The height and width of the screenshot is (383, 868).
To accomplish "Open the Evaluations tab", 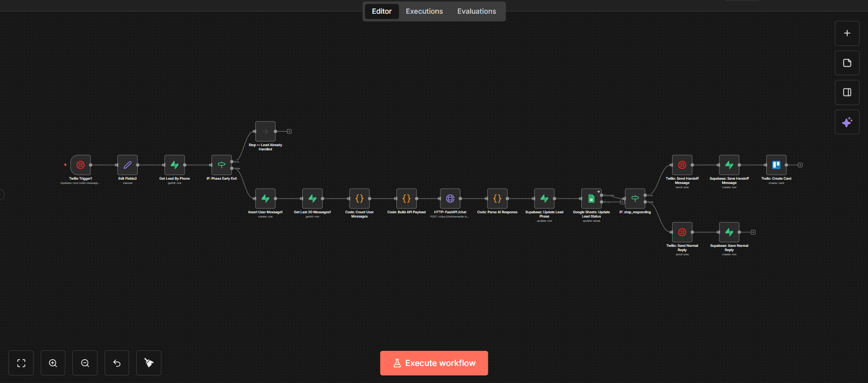I will (477, 11).
